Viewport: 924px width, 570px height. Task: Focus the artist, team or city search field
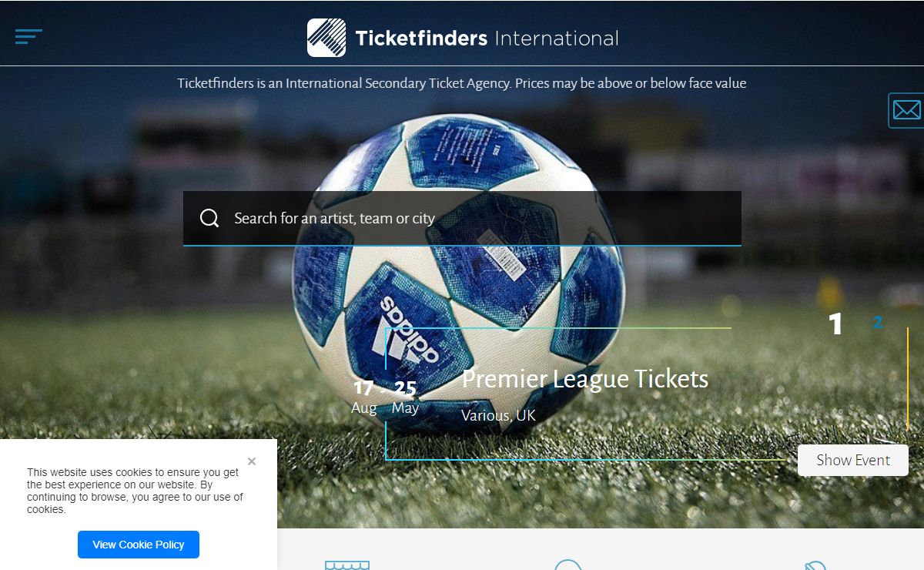tap(462, 218)
